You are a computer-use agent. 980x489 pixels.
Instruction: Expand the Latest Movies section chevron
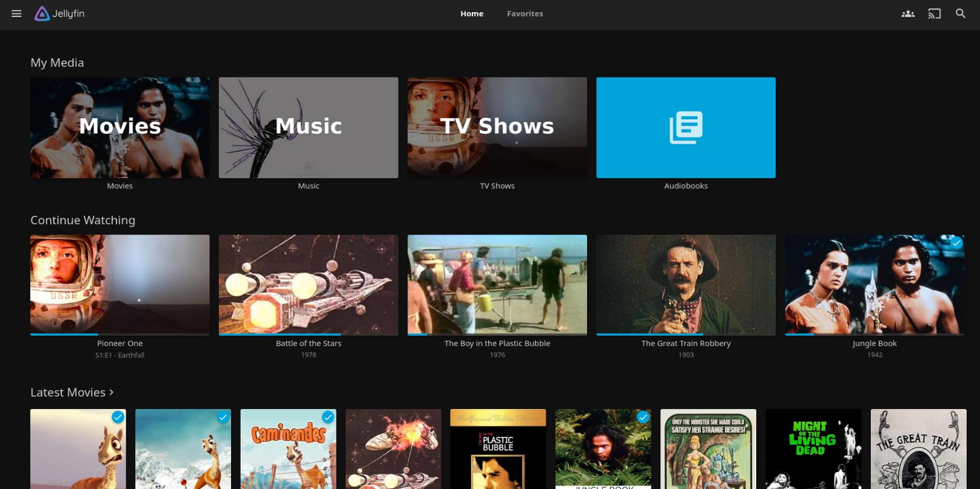[x=112, y=392]
